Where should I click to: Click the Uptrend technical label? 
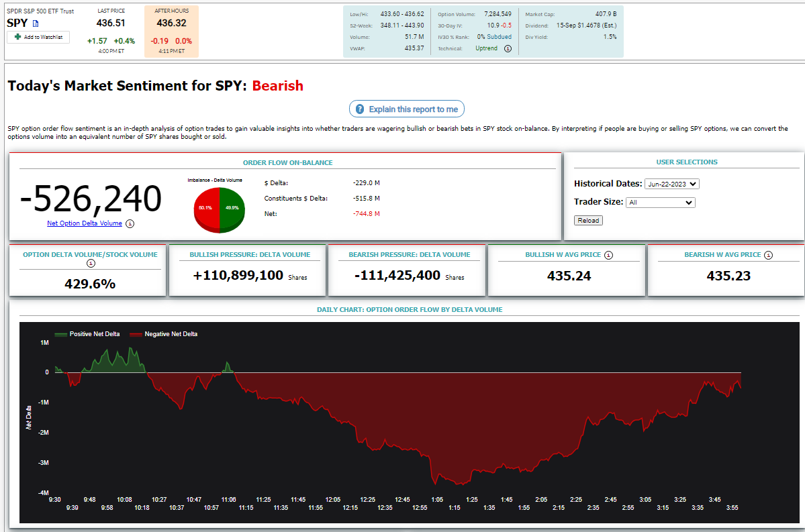click(x=487, y=48)
